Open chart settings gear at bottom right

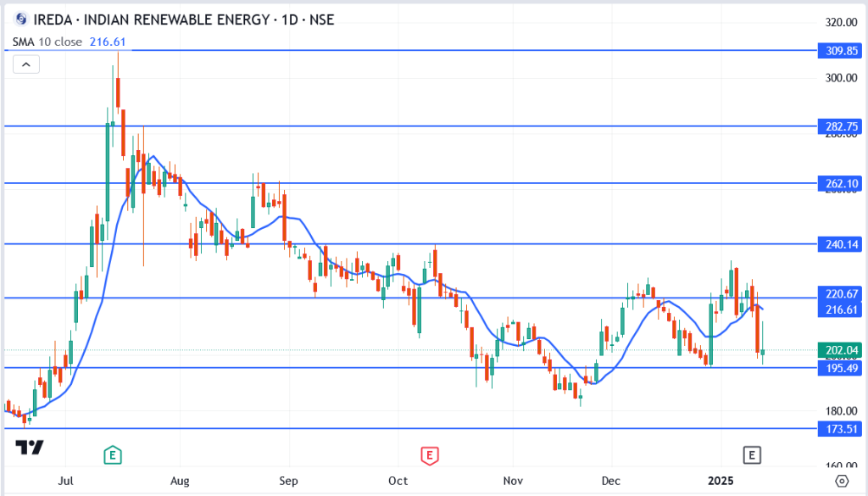841,481
